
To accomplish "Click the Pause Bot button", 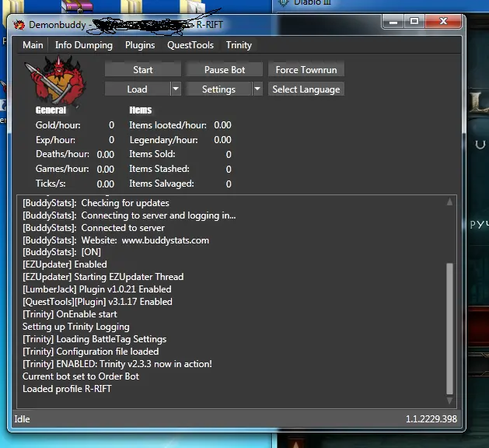I will coord(225,69).
